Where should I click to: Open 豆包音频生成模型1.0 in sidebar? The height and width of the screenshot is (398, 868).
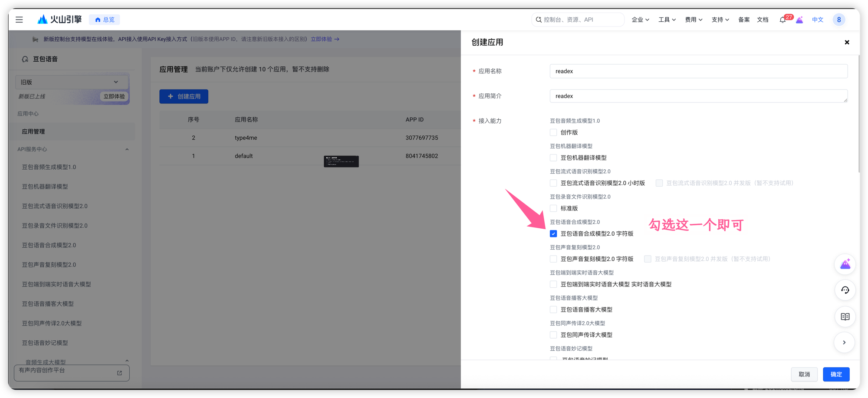49,167
